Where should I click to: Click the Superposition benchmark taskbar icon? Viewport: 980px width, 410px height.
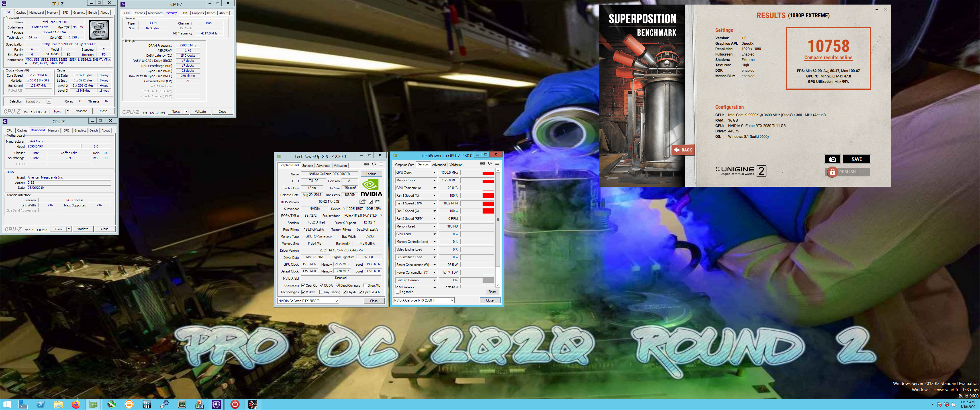coord(253,404)
